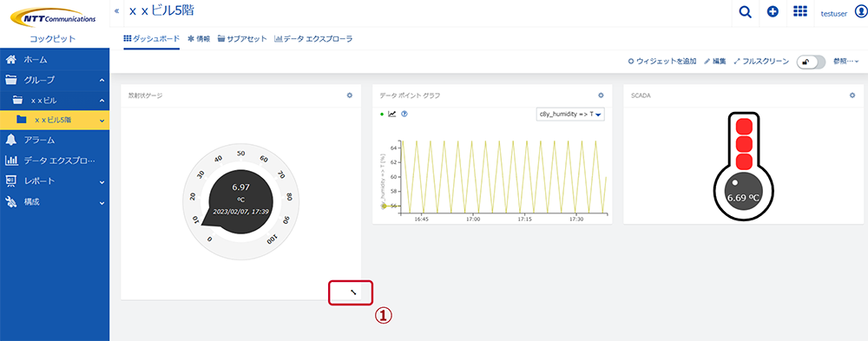
Task: Click 編集 button
Action: [x=714, y=62]
